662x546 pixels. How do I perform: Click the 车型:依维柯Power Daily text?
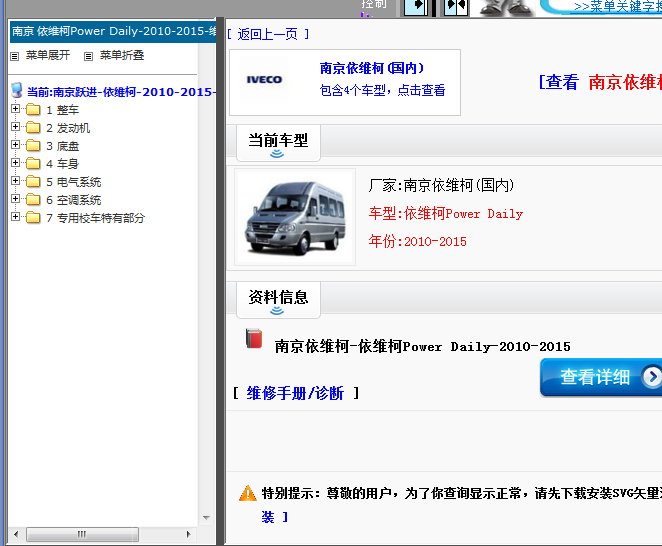point(446,214)
